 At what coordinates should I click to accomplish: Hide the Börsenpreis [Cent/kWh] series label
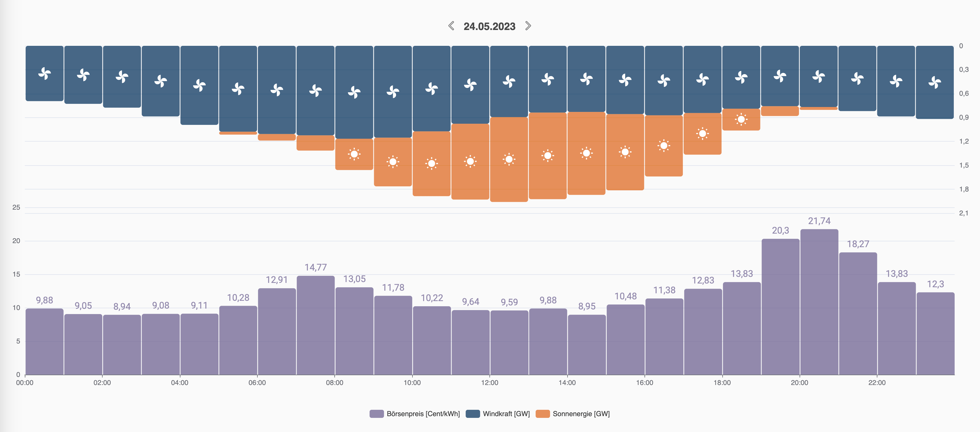click(423, 414)
